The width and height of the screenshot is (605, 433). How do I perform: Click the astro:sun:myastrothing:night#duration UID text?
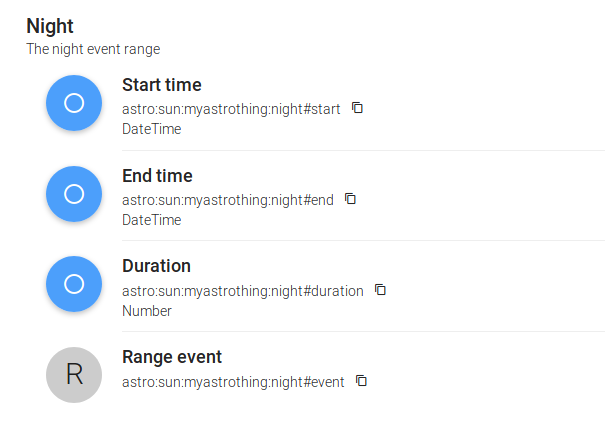pos(242,291)
